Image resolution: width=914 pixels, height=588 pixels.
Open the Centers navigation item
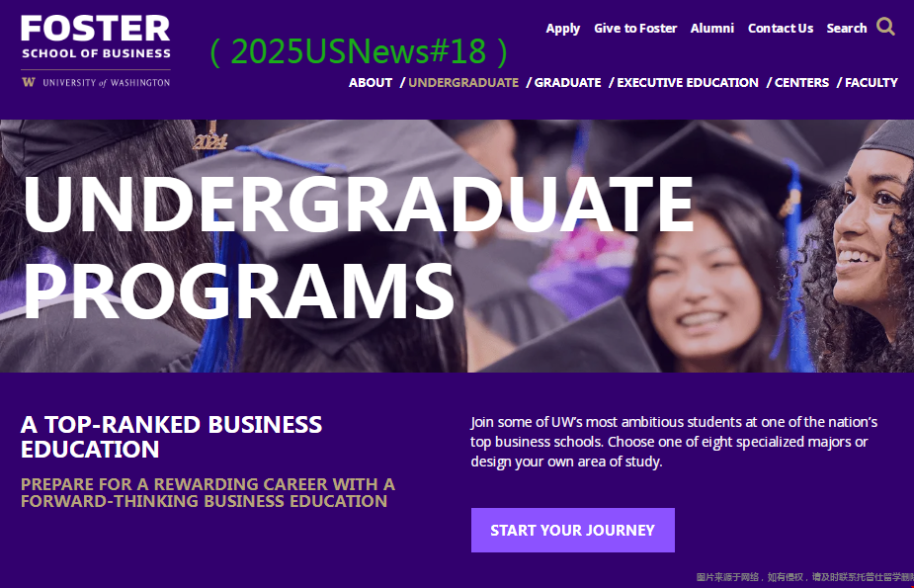pyautogui.click(x=801, y=83)
